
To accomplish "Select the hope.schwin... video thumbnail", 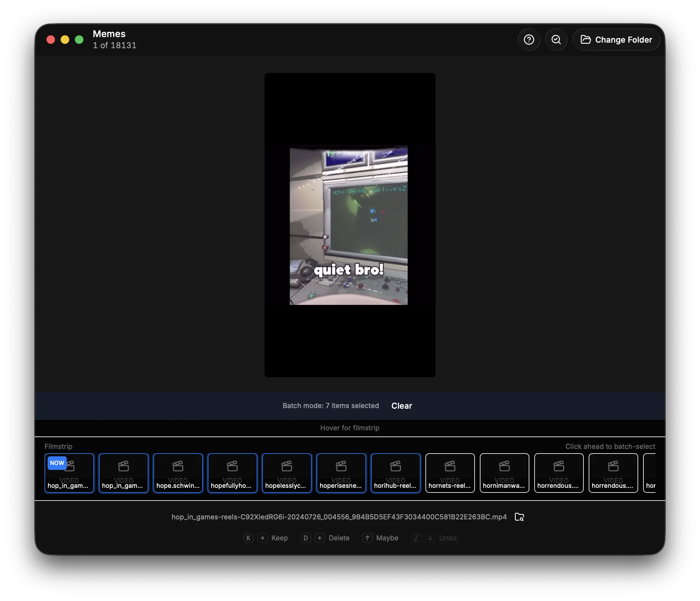I will click(x=178, y=473).
